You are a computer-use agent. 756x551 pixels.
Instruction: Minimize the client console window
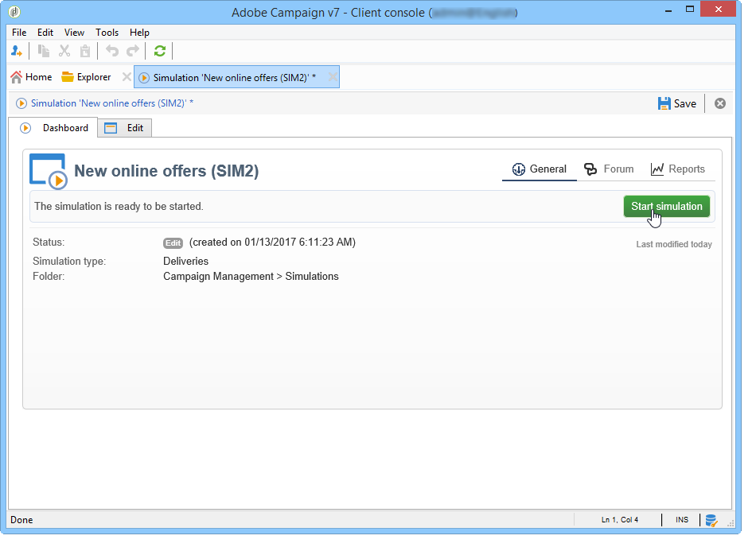pos(668,10)
